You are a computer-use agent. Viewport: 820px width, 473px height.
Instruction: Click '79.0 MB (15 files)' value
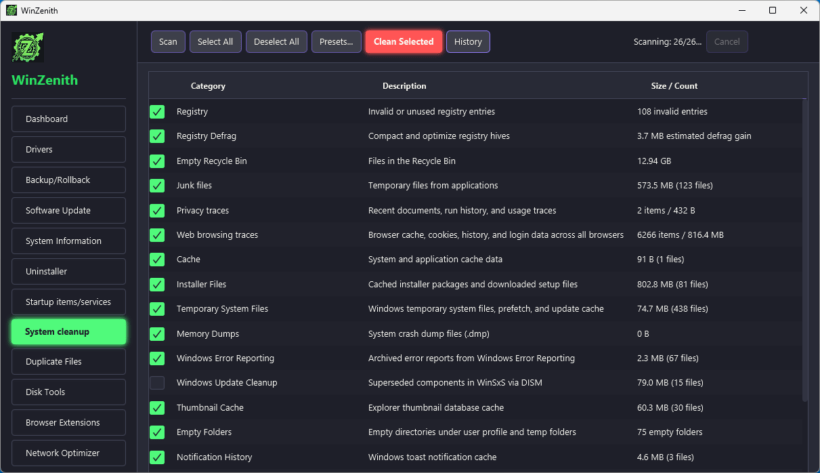pyautogui.click(x=670, y=382)
